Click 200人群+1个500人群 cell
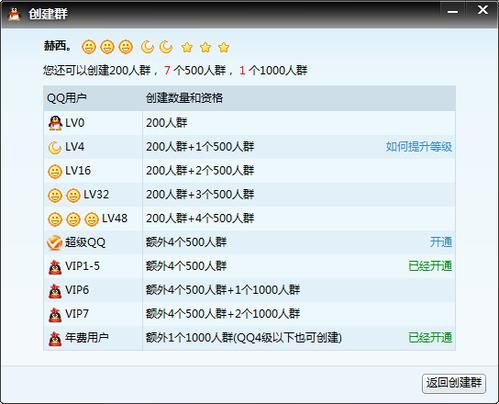499x404 pixels. 200,147
